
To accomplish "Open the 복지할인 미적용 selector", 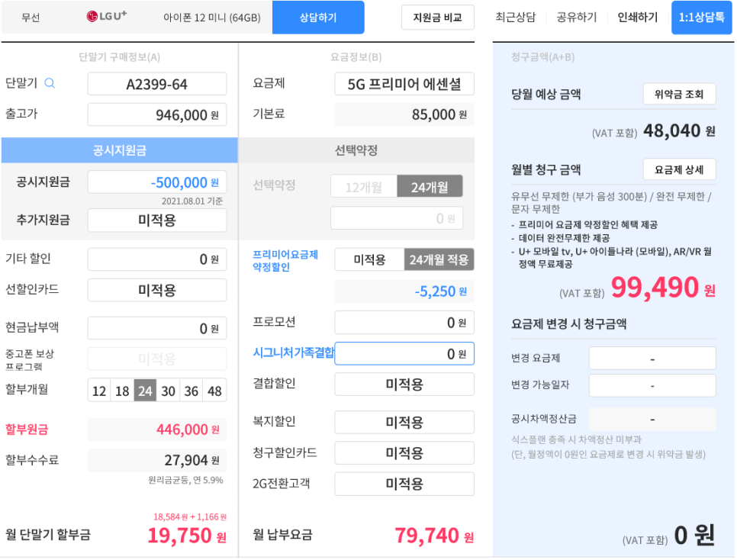I will [x=404, y=422].
